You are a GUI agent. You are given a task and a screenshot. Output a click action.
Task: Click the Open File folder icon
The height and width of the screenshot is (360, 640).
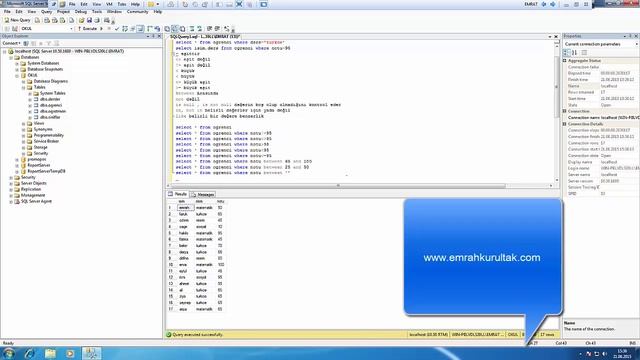tap(81, 20)
